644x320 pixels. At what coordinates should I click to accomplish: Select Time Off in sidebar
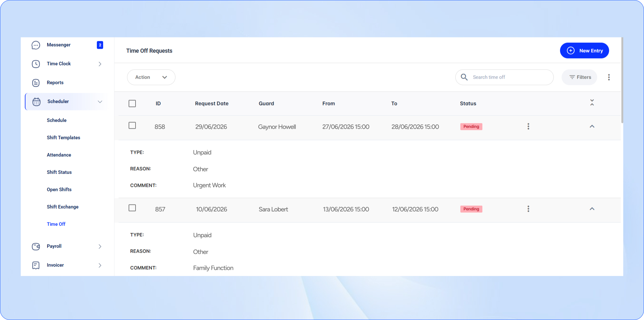coord(56,224)
